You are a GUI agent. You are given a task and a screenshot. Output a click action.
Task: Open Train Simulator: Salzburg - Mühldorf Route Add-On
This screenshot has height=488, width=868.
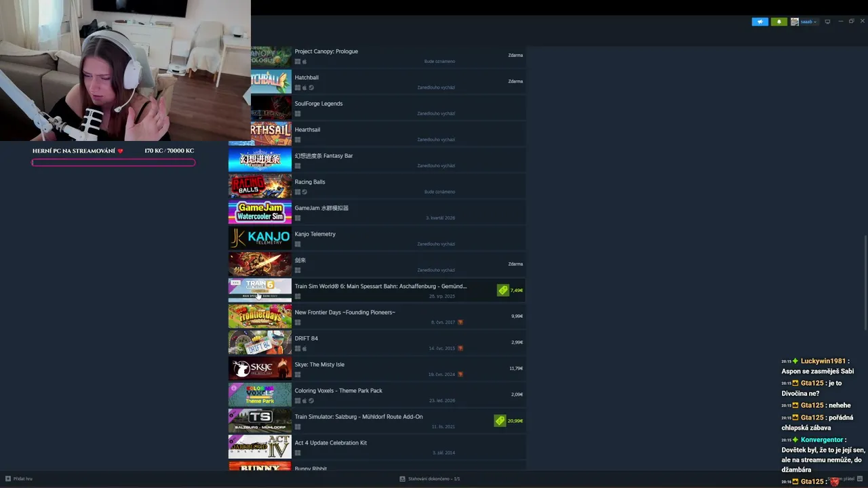tap(359, 417)
